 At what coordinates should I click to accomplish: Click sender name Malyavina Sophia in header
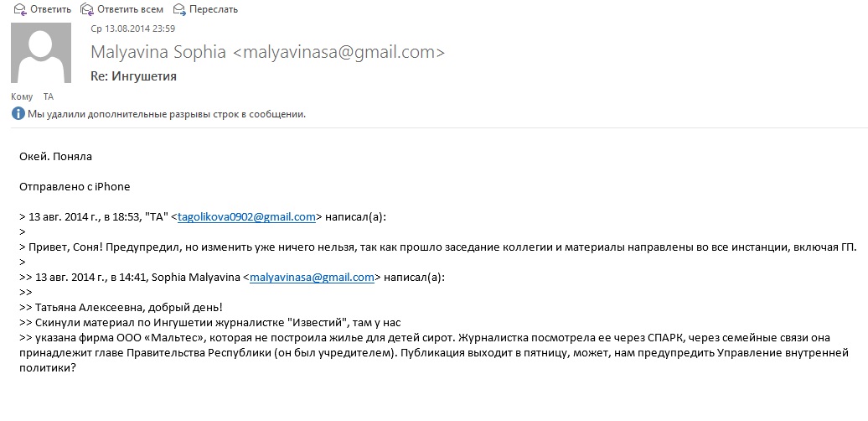pyautogui.click(x=158, y=52)
